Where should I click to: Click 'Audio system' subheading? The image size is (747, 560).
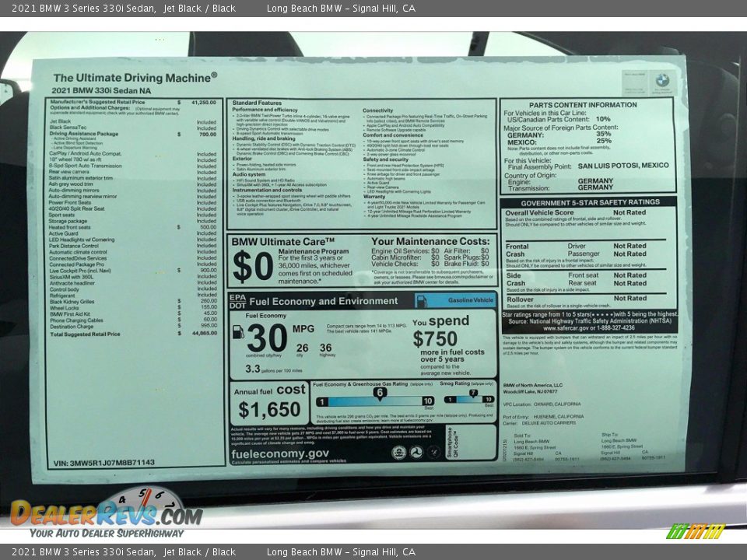249,175
